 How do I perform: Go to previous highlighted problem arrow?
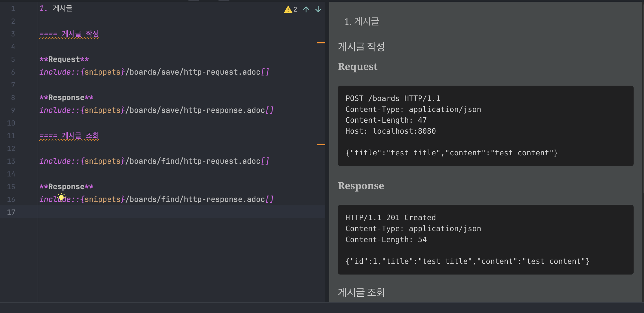(x=306, y=10)
